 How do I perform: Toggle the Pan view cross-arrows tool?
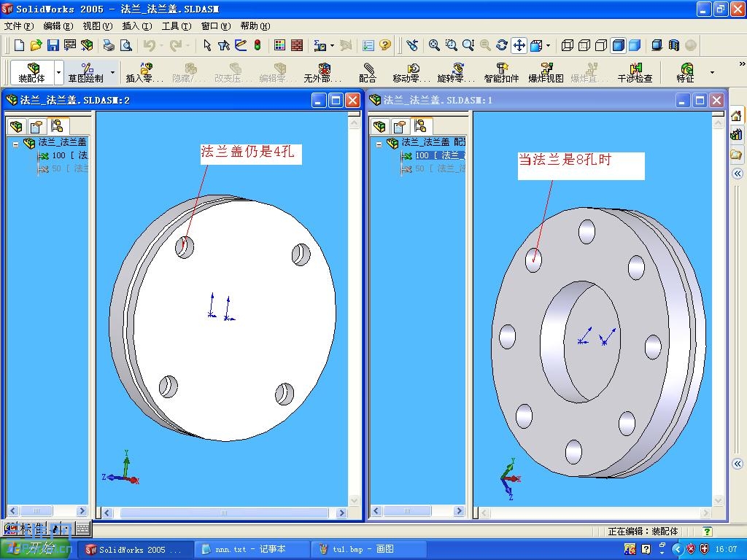[519, 45]
